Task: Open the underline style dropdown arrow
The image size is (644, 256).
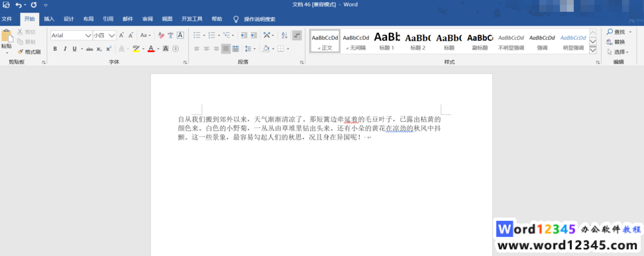Action: (81, 49)
